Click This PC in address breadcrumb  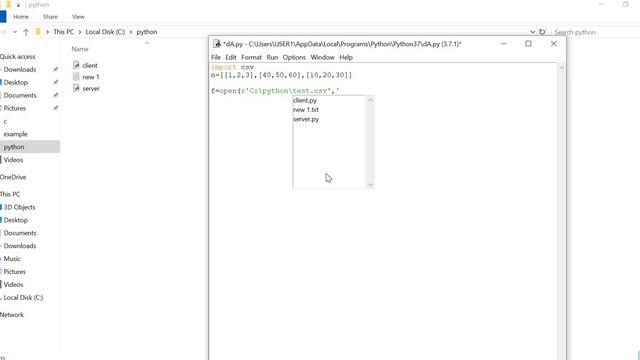[64, 32]
